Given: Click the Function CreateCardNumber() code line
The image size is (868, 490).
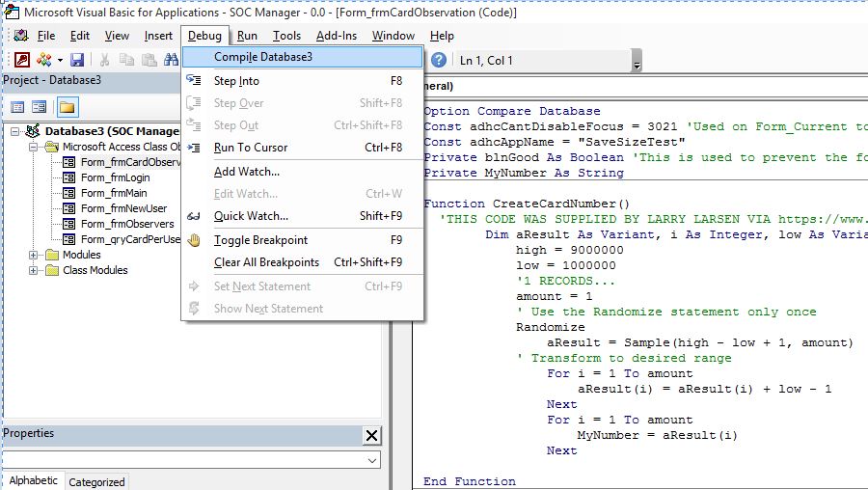Looking at the screenshot, I should coord(527,204).
